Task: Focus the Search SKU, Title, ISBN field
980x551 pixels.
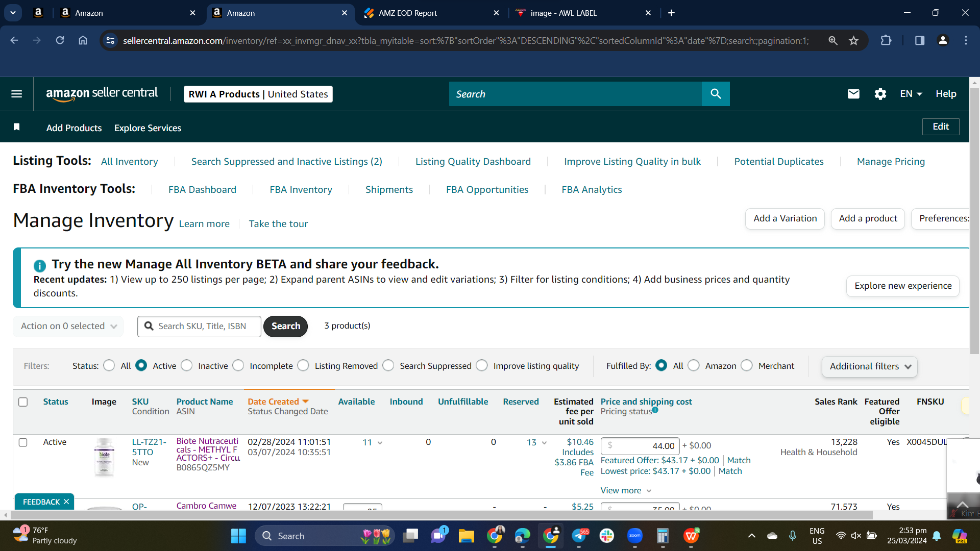Action: coord(199,326)
